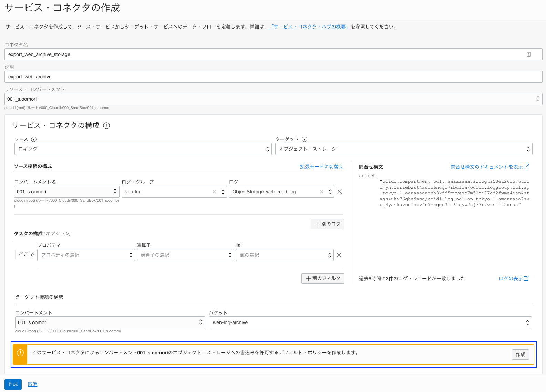Click the password manager icon in connector name field
Screen dimensions: 546x392
pos(529,54)
